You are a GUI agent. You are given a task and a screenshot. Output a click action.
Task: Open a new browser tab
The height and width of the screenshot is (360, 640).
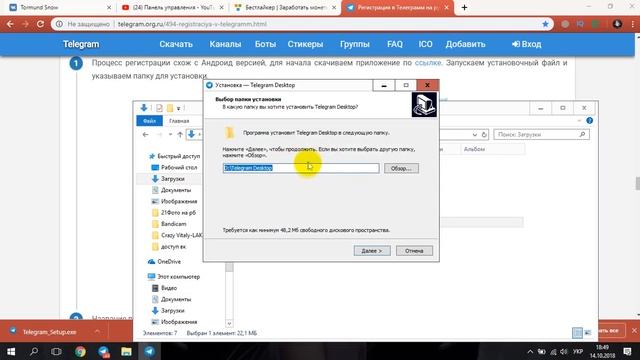pyautogui.click(x=464, y=7)
